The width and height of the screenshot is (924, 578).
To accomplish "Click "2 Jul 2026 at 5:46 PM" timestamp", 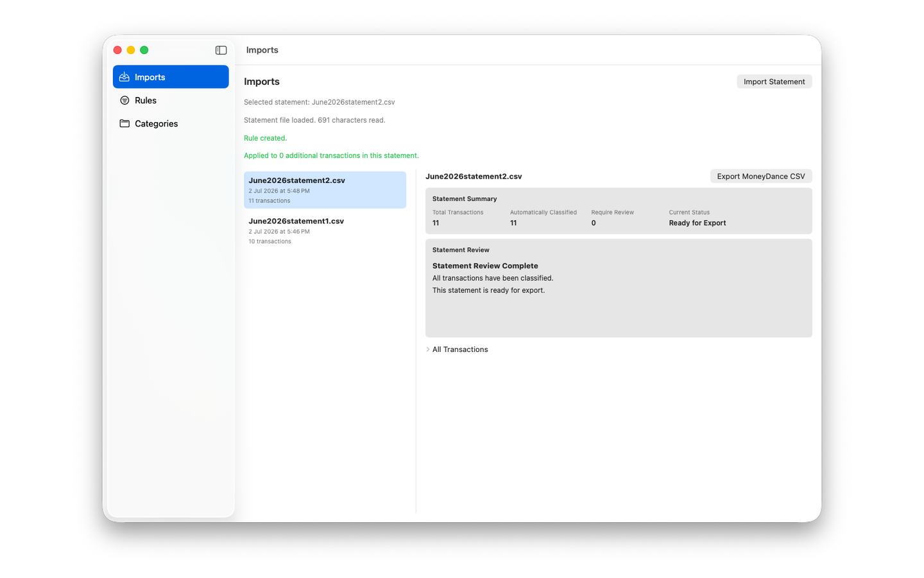I will (279, 232).
